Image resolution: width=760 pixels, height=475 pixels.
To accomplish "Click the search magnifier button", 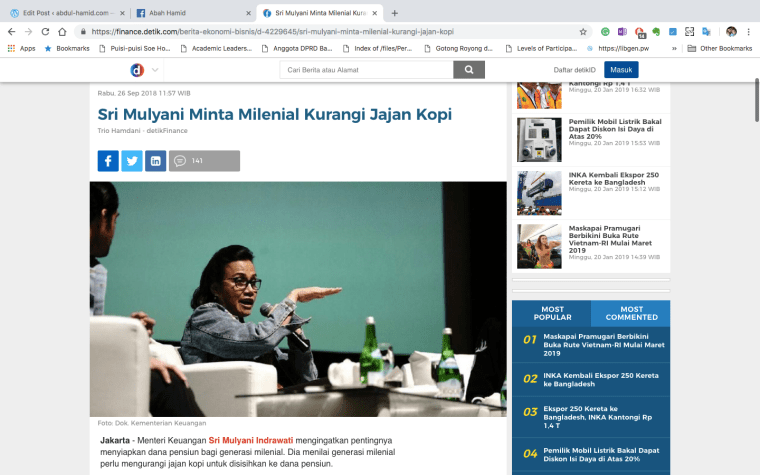I will [469, 70].
